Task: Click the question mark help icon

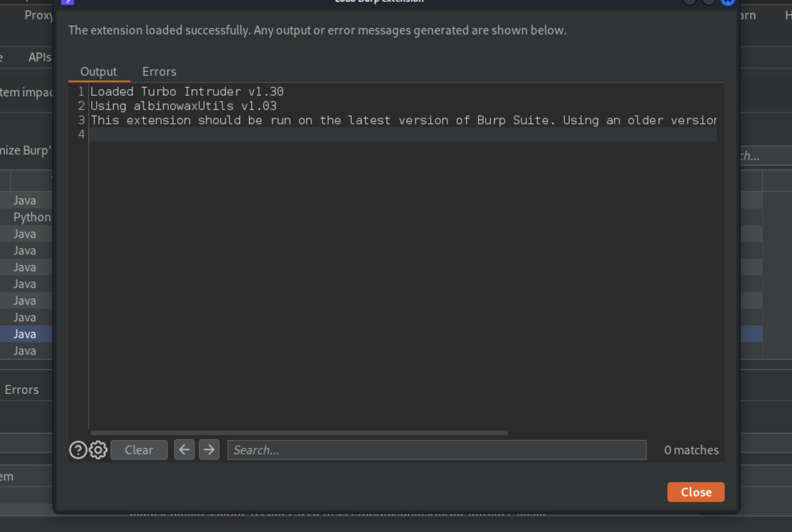Action: click(77, 449)
